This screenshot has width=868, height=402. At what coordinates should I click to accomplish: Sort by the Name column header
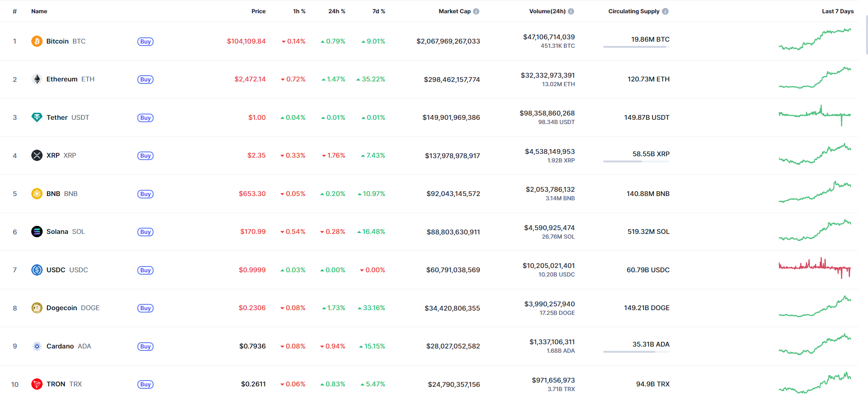coord(39,11)
